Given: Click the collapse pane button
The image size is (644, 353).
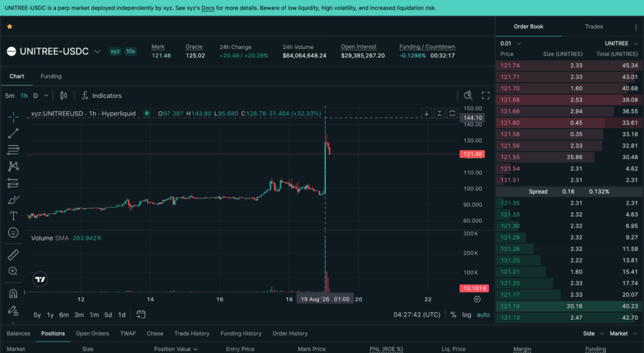Looking at the screenshot, I should [440, 113].
